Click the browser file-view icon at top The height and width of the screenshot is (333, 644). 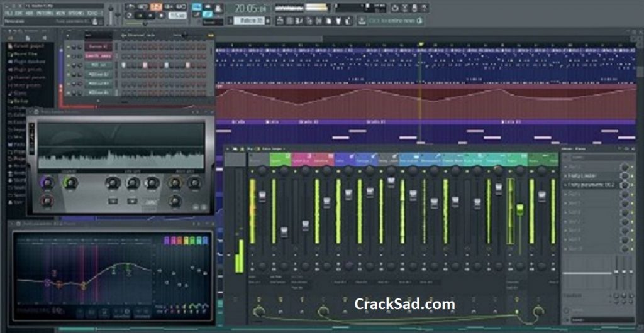28,38
